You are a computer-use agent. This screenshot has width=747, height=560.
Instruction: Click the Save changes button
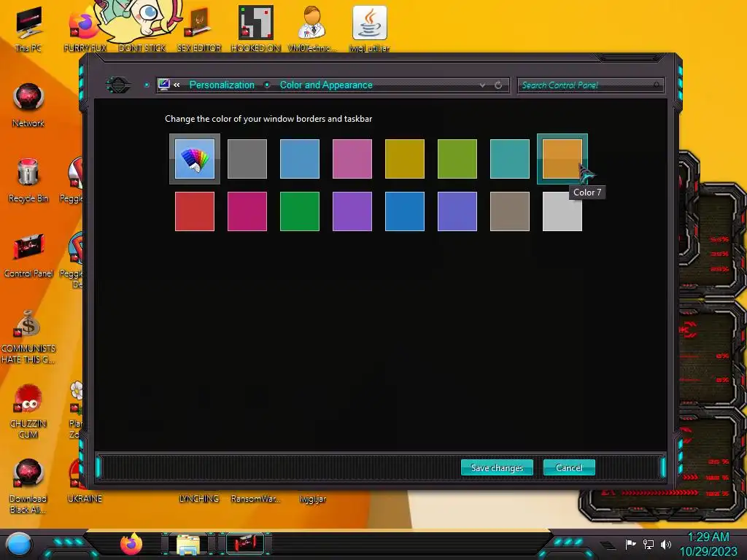[497, 467]
